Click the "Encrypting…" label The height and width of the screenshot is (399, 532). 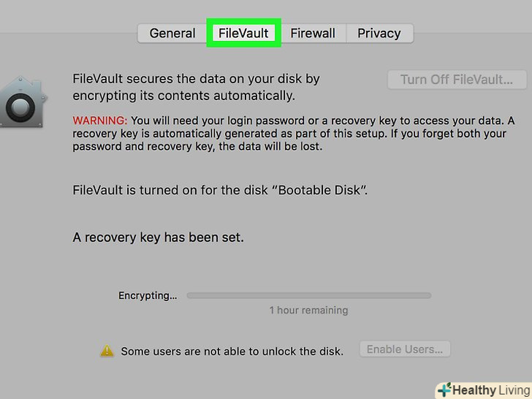click(148, 296)
